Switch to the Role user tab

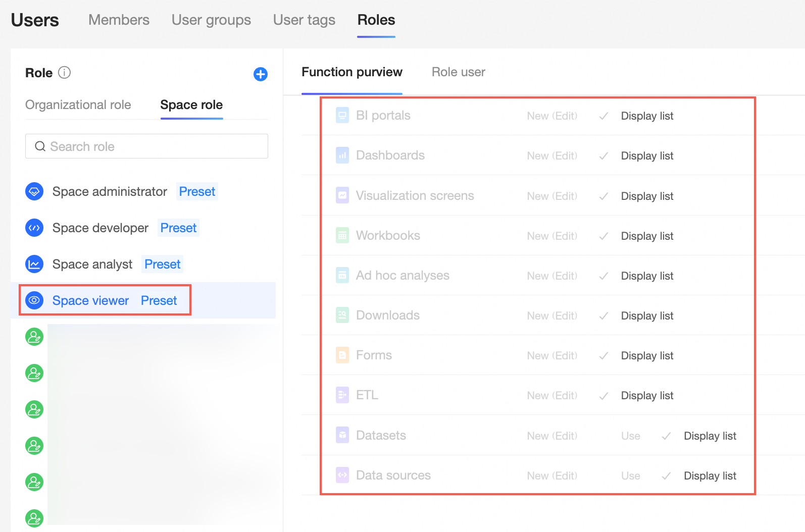tap(458, 72)
